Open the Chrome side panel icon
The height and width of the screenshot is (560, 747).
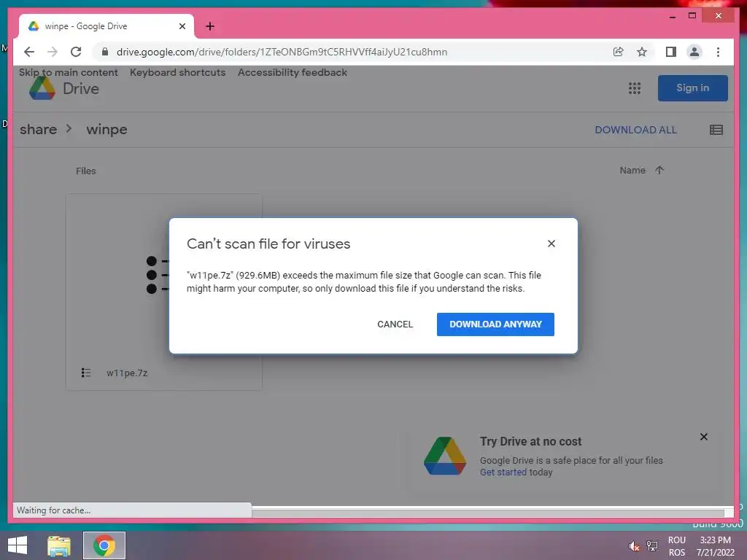(x=671, y=52)
